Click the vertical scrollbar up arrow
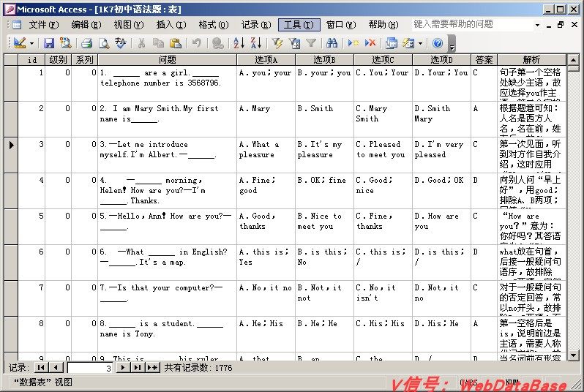The height and width of the screenshot is (392, 584). [x=573, y=59]
